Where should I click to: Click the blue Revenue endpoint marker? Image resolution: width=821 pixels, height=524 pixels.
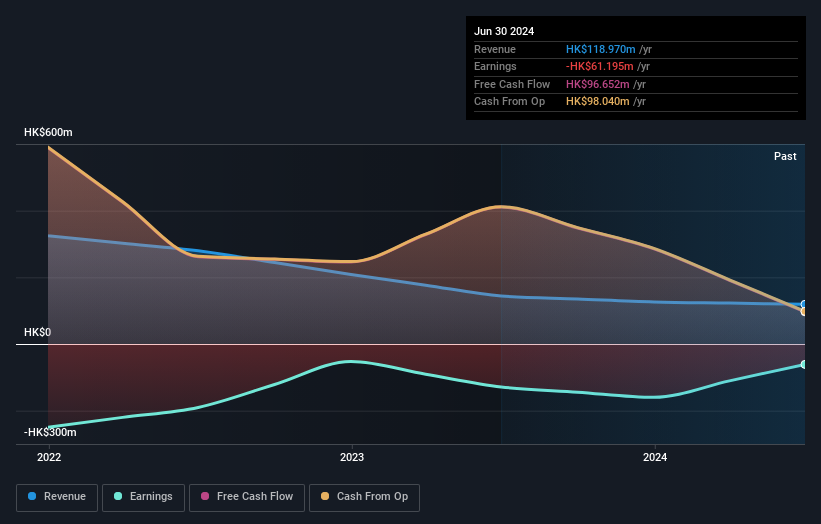(x=804, y=304)
